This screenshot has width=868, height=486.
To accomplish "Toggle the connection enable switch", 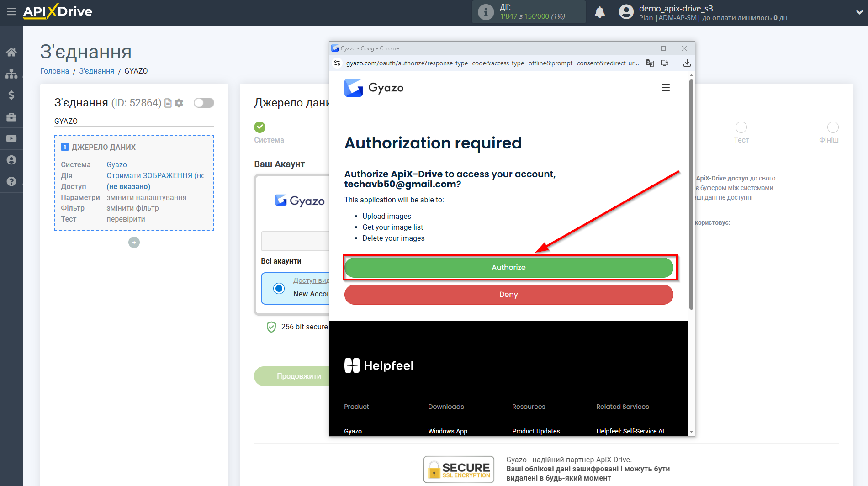I will [x=204, y=103].
